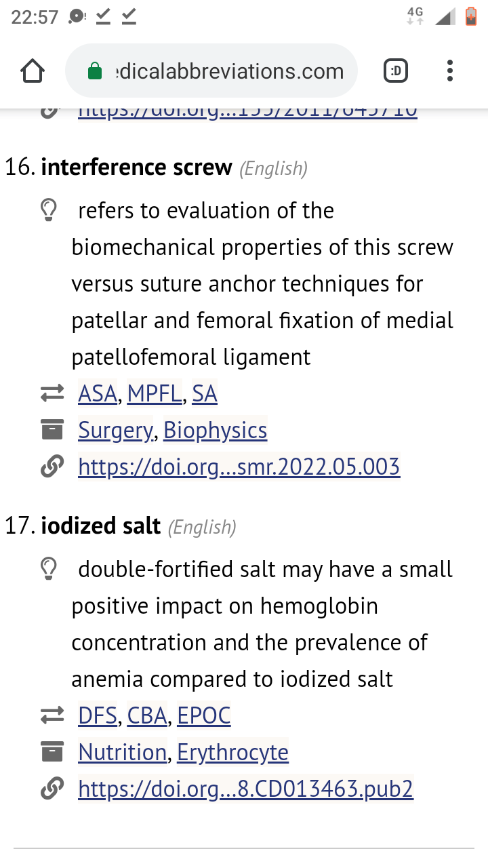The width and height of the screenshot is (488, 868).
Task: Open the ASA abbreviation link
Action: pyautogui.click(x=98, y=393)
